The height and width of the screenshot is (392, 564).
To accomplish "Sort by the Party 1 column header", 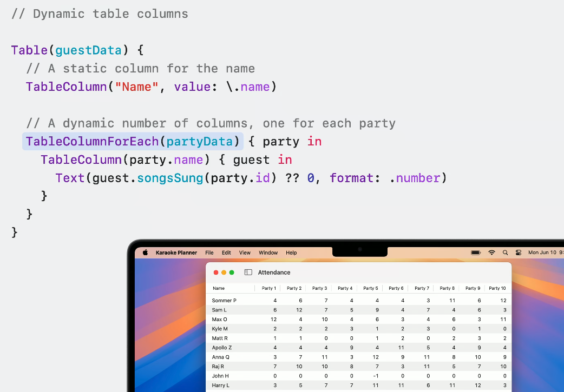I will coord(267,288).
